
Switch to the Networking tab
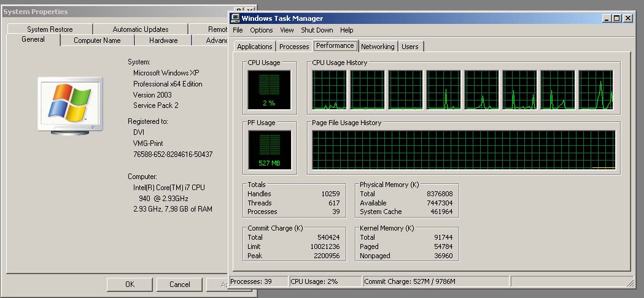pyautogui.click(x=378, y=47)
